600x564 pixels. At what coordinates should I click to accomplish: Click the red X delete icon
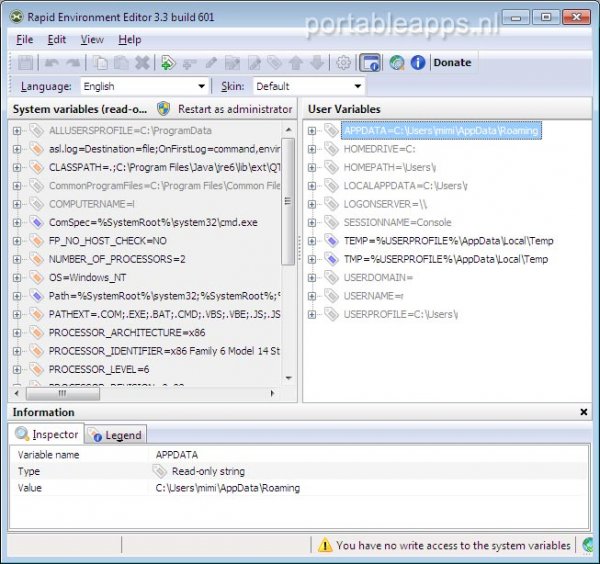click(x=142, y=63)
